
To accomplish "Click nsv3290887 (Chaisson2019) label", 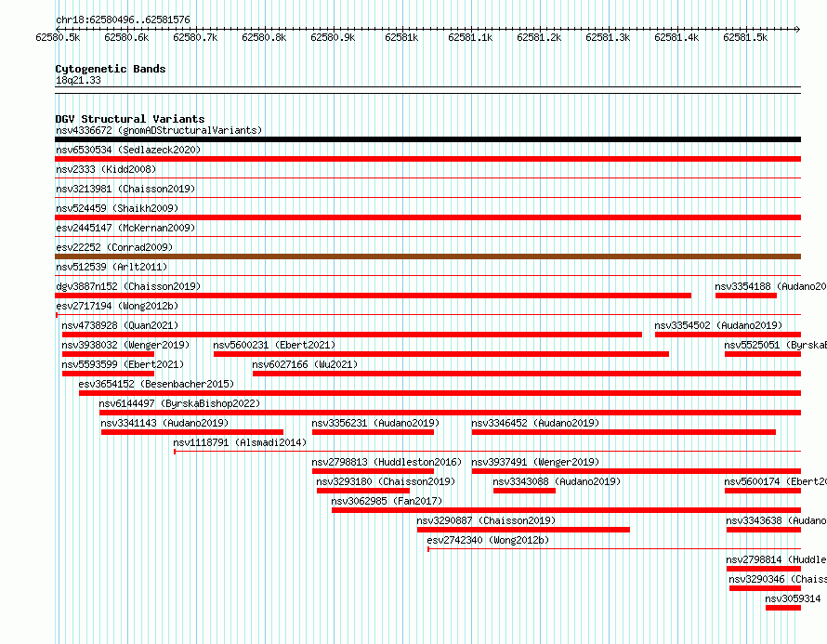I will point(486,520).
